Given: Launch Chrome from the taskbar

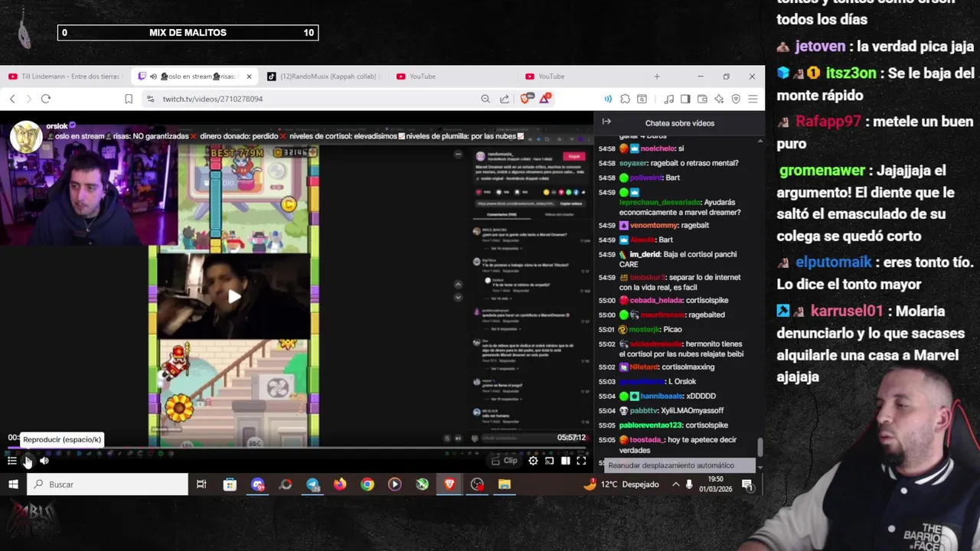Looking at the screenshot, I should [x=367, y=484].
